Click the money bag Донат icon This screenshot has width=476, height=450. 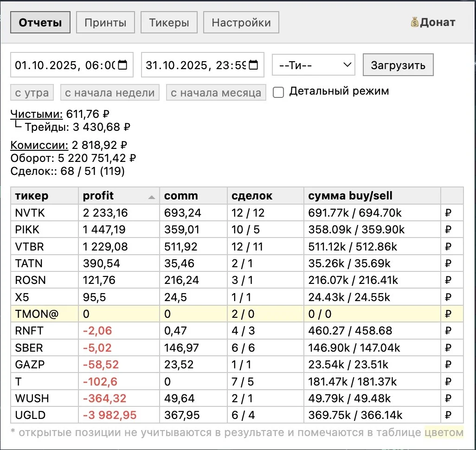point(414,22)
